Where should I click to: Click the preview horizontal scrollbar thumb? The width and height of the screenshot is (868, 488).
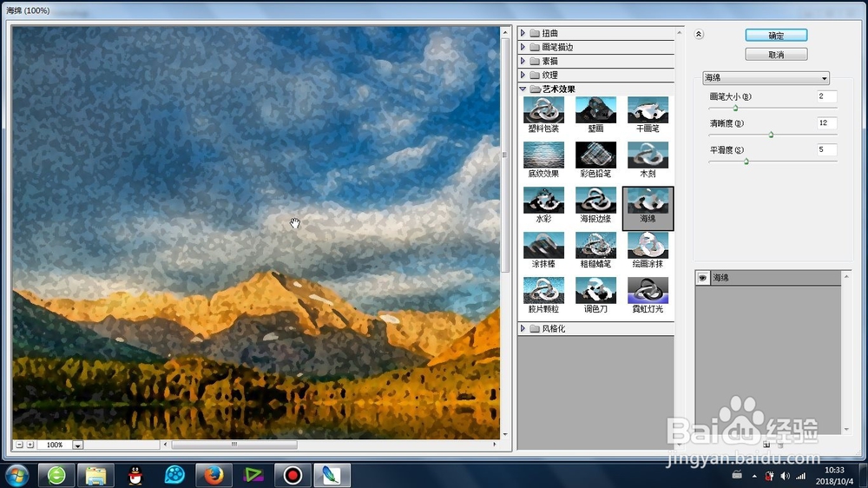[x=234, y=445]
